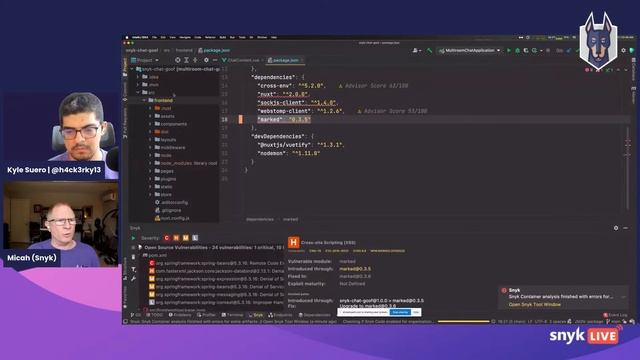640x360 pixels.
Task: Toggle the Low severity filter in Snyk panel
Action: tap(195, 238)
